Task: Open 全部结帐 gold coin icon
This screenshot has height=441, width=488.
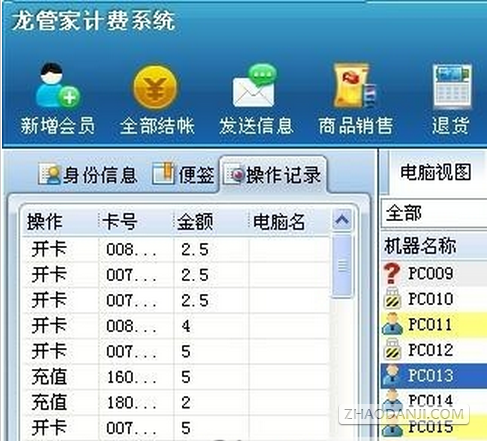Action: click(x=156, y=87)
